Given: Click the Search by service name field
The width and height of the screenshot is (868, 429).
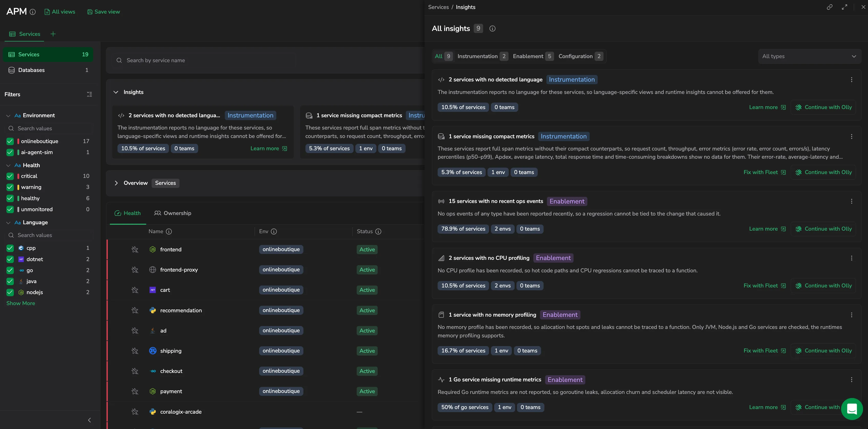Looking at the screenshot, I should pos(204,60).
